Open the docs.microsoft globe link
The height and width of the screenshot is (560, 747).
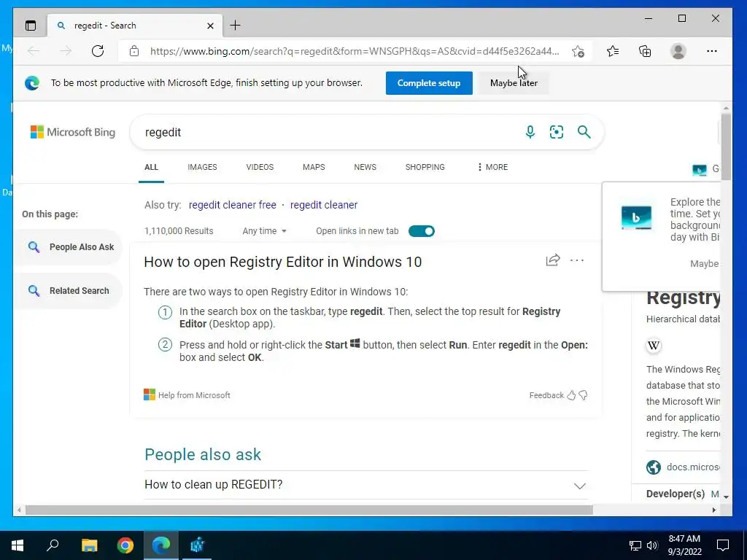point(654,467)
